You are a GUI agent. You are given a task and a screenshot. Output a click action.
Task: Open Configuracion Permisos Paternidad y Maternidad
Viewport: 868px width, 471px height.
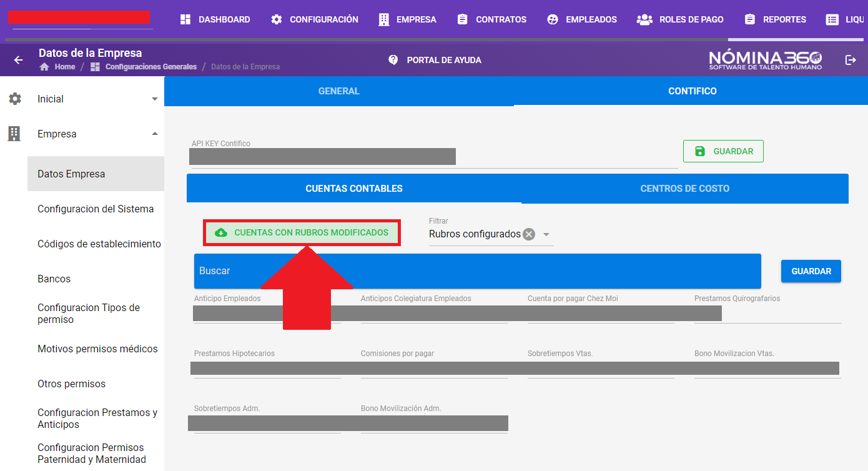click(x=96, y=454)
